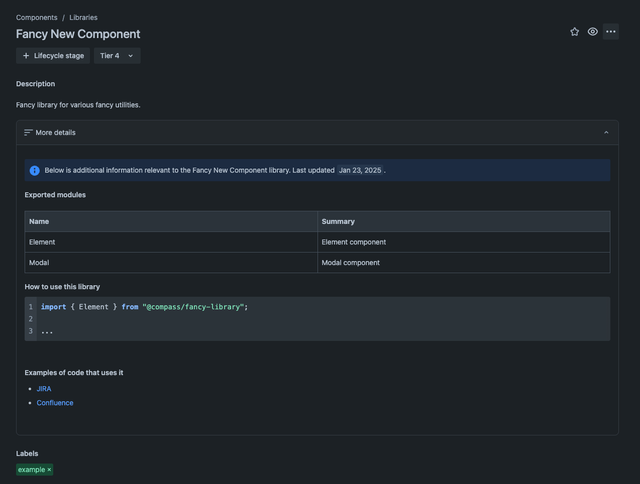
Task: Click the Name column header
Action: [171, 222]
